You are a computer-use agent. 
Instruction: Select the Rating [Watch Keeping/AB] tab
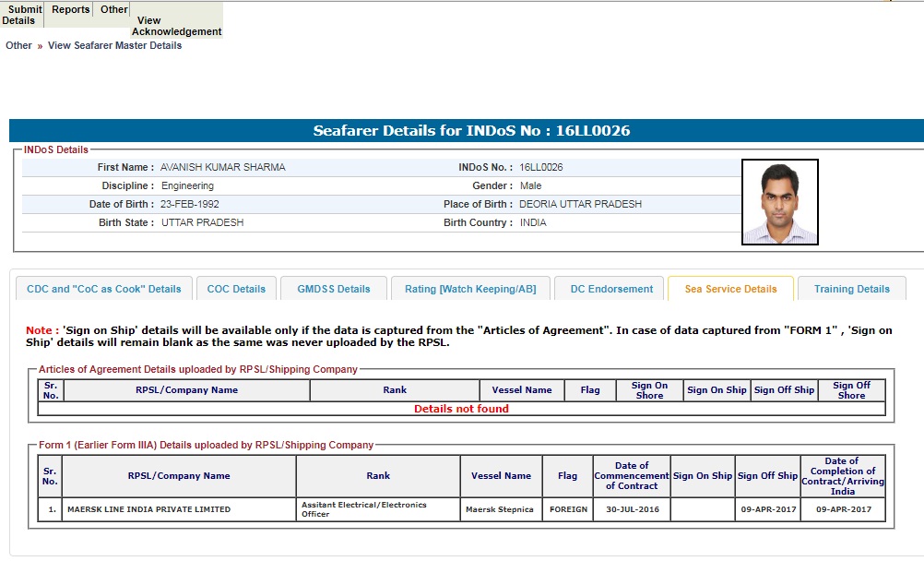(x=470, y=289)
